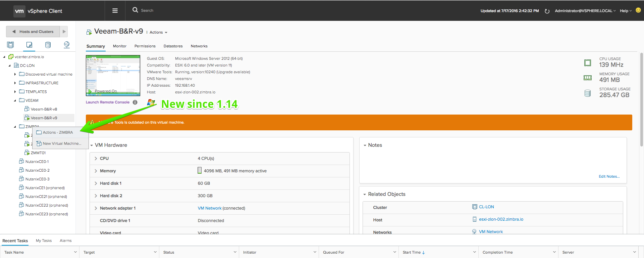Expand the Hard disk 2 row
644x258 pixels.
[x=96, y=196]
